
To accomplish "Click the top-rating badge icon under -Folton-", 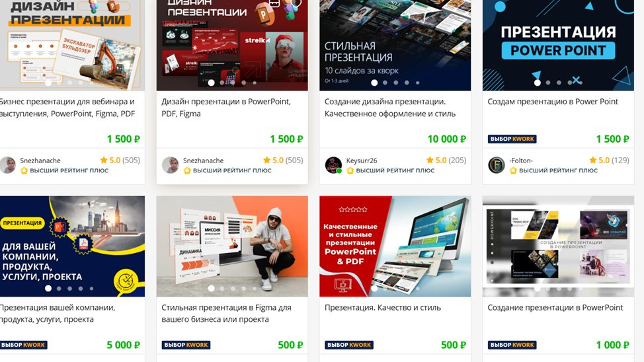I will 513,170.
